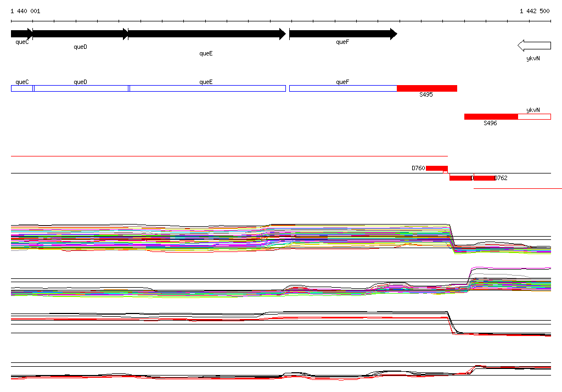Select the red block left of D762

pos(484,178)
